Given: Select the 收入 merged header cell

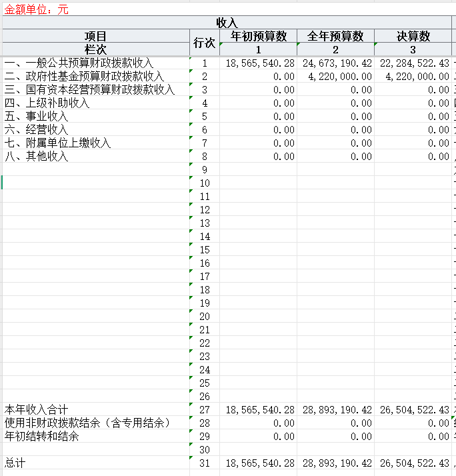Looking at the screenshot, I should 227,23.
